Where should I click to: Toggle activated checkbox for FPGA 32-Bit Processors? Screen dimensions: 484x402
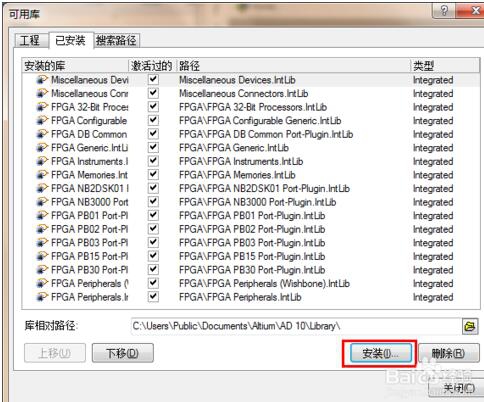pyautogui.click(x=153, y=107)
